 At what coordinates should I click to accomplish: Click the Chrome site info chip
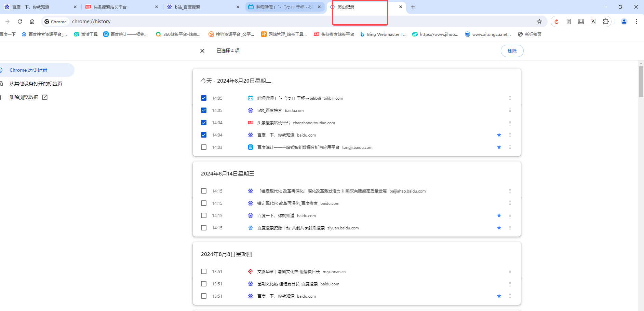(55, 22)
